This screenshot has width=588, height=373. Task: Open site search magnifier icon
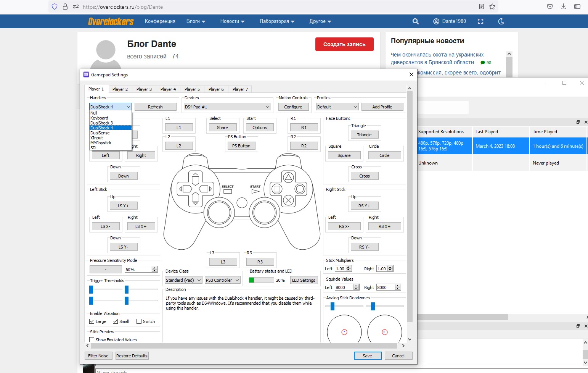416,21
